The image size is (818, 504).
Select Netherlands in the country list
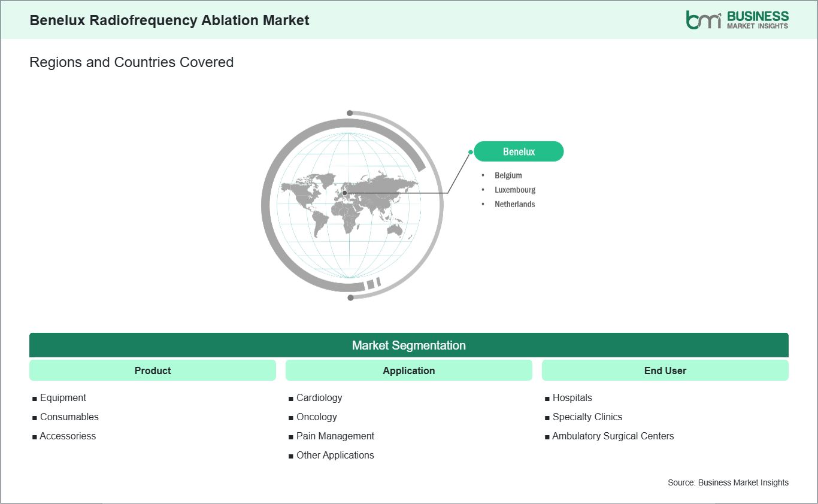click(x=515, y=204)
